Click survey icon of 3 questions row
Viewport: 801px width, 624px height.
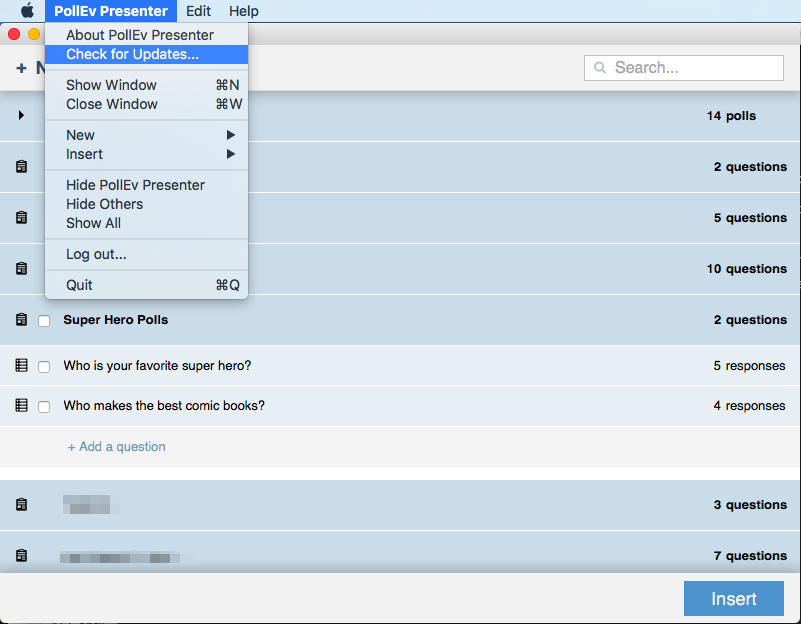coord(21,505)
